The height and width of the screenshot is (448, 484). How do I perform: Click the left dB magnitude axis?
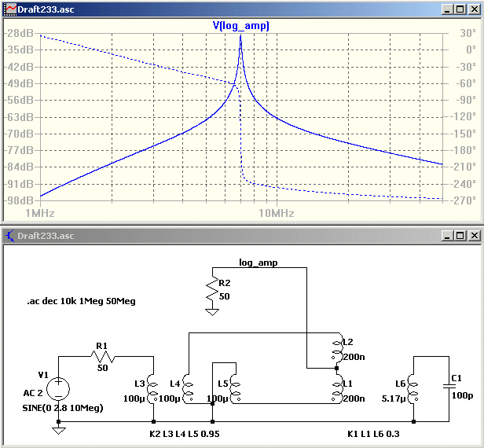pos(20,116)
